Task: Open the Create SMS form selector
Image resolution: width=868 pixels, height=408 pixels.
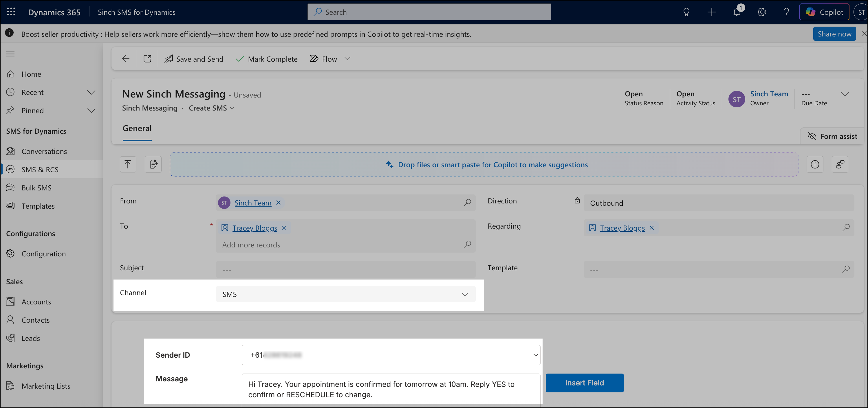Action: coord(211,108)
